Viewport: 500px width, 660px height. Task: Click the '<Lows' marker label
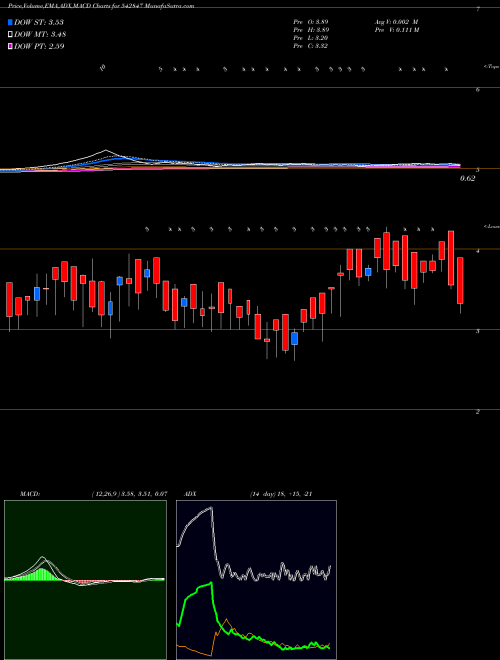pos(492,226)
